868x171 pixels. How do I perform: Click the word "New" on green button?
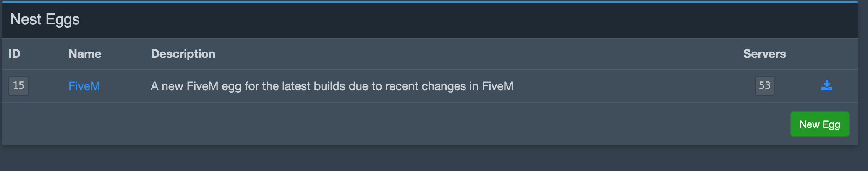(x=809, y=124)
